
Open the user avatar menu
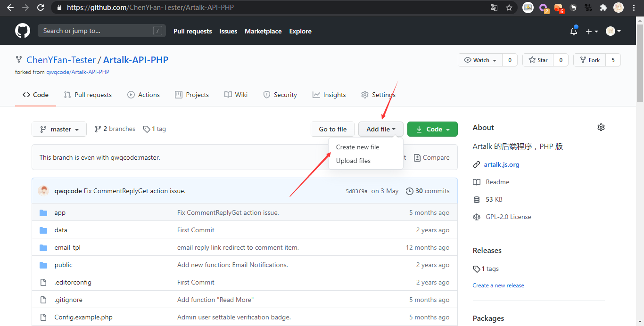click(x=613, y=31)
